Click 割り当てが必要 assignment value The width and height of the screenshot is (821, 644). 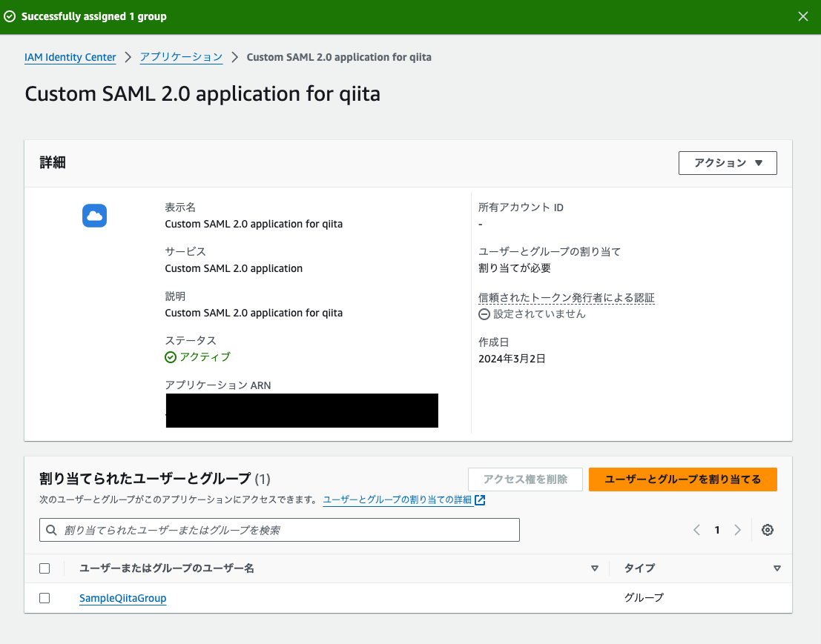[x=514, y=268]
